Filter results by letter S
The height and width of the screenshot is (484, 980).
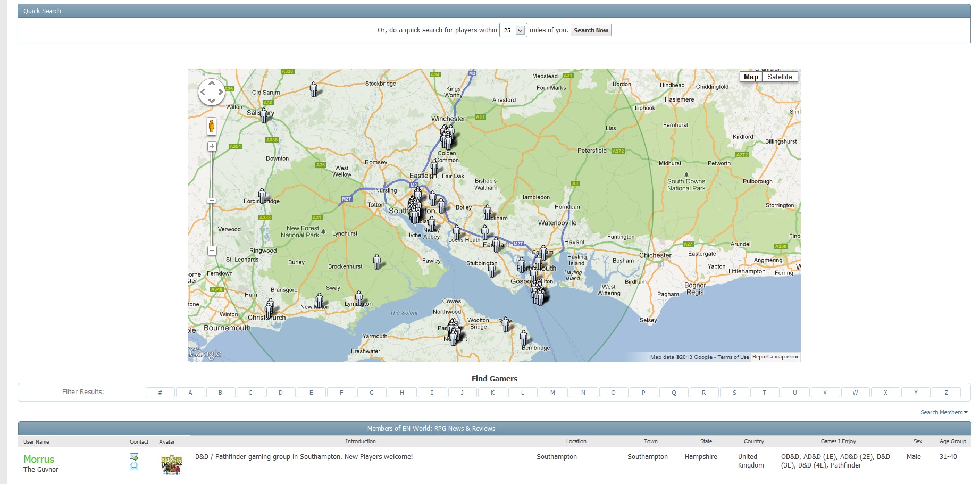coord(734,393)
